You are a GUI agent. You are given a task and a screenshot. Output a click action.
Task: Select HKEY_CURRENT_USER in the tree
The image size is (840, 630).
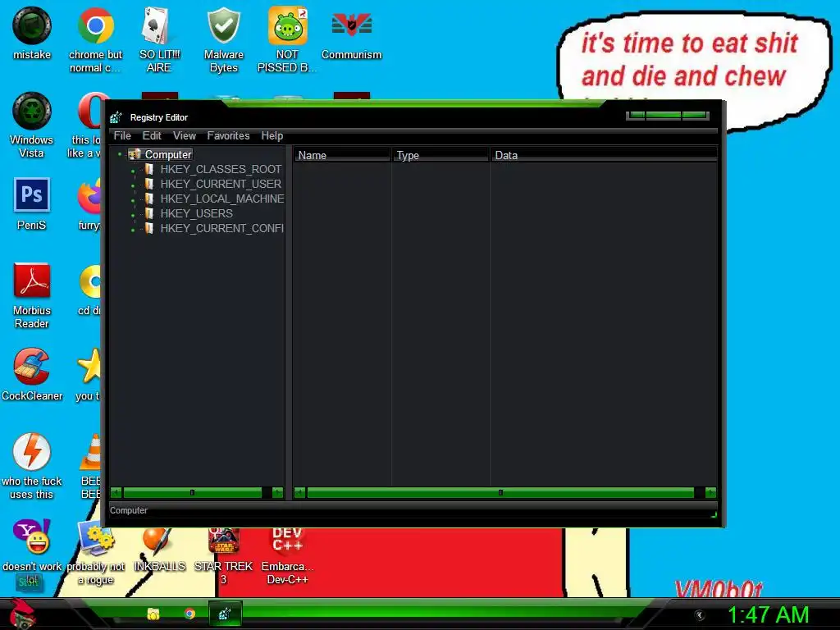pos(221,184)
